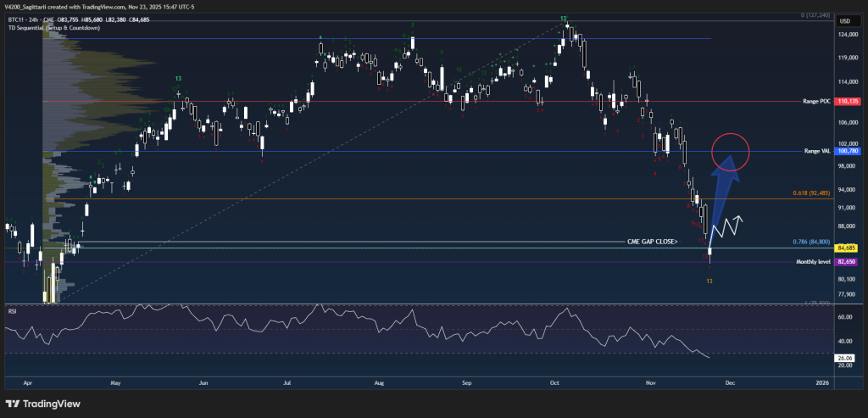Select the TD Sequential indicator label
This screenshot has height=418, width=868.
53,28
